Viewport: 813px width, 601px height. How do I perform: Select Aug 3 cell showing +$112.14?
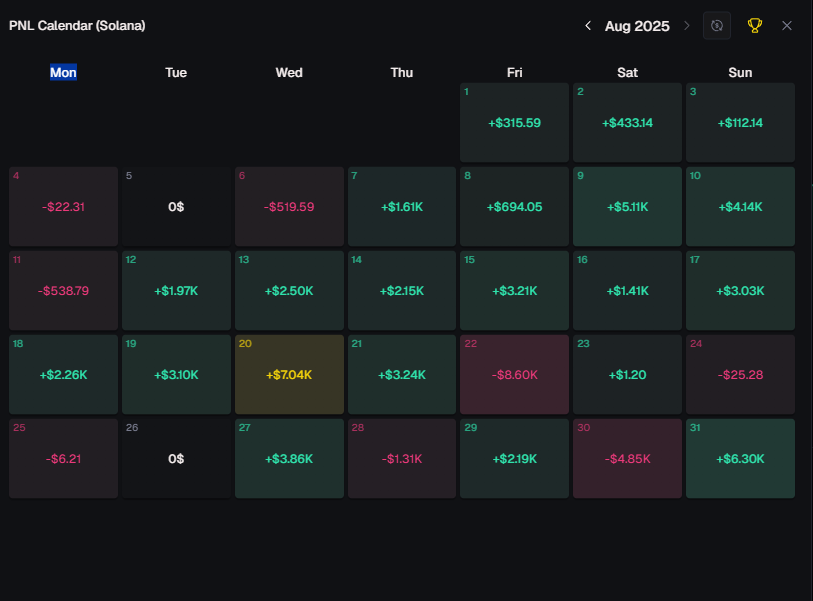click(740, 122)
